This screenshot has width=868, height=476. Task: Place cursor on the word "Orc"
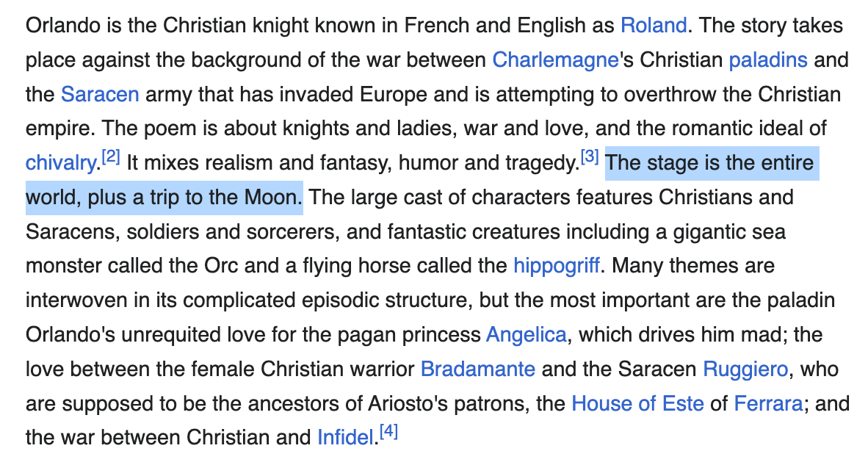coord(219,265)
